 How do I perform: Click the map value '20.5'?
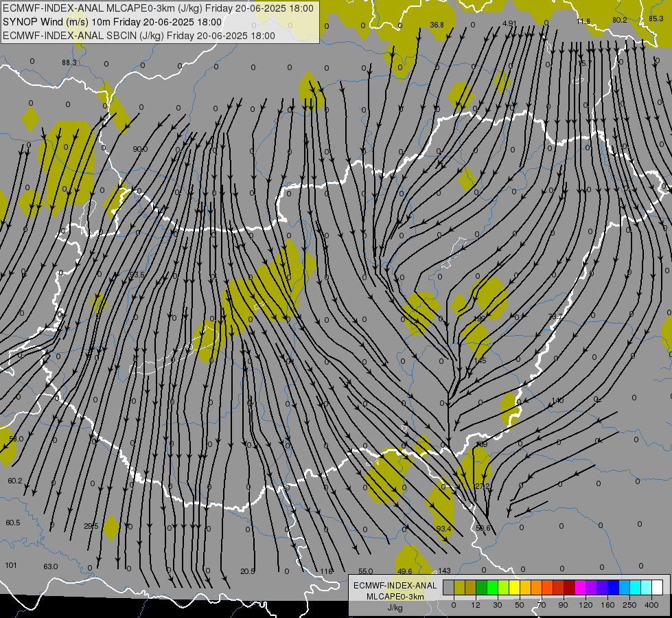248,571
